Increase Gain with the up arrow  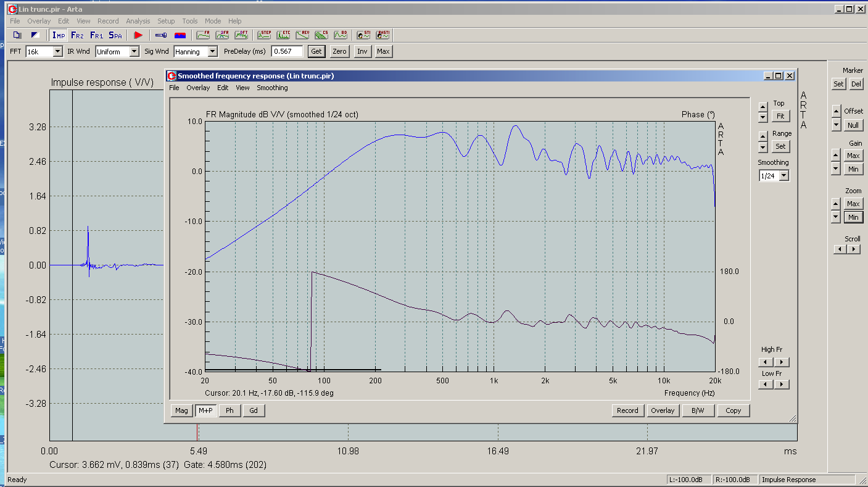tap(836, 155)
